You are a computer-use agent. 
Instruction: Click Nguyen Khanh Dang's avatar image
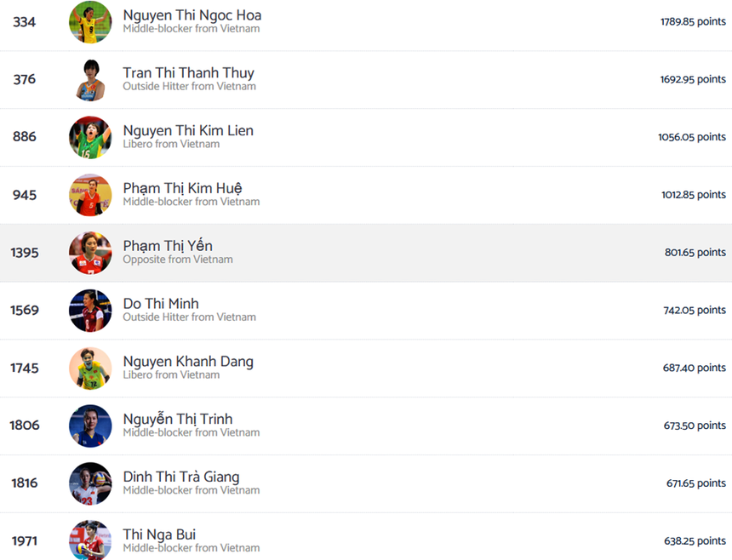90,369
